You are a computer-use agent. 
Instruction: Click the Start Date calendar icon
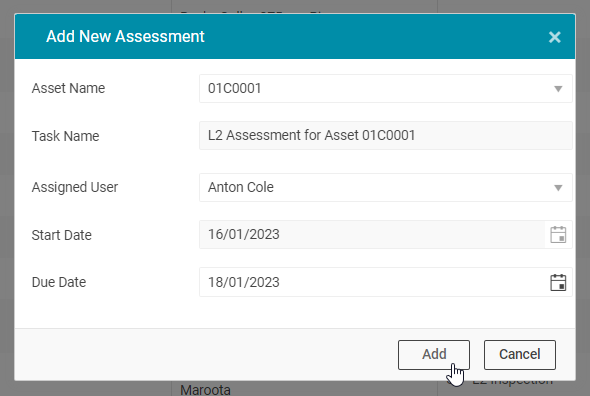(558, 235)
